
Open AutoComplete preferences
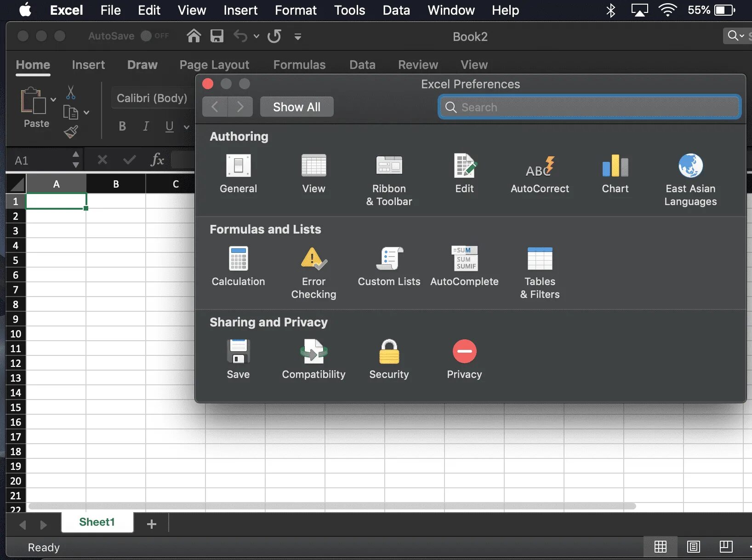464,267
